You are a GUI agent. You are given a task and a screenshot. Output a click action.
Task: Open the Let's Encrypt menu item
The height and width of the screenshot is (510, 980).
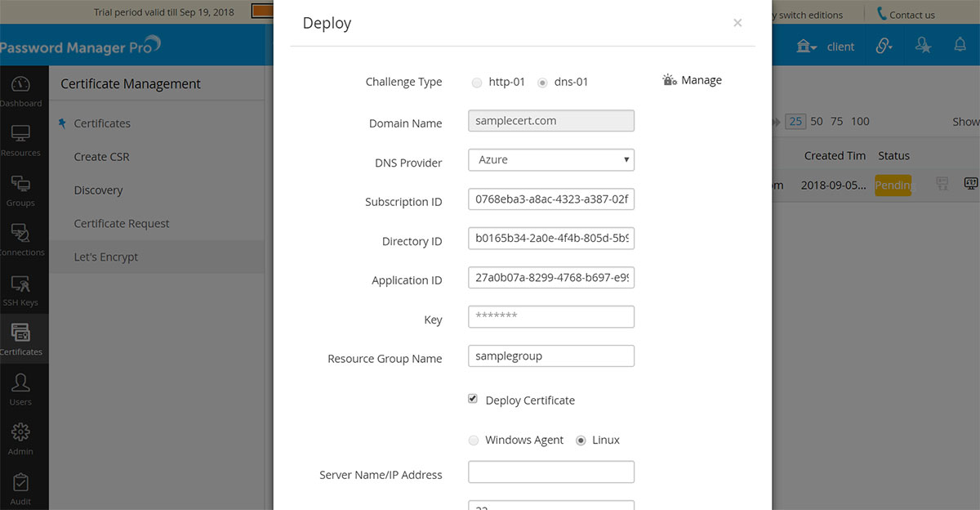click(x=106, y=257)
